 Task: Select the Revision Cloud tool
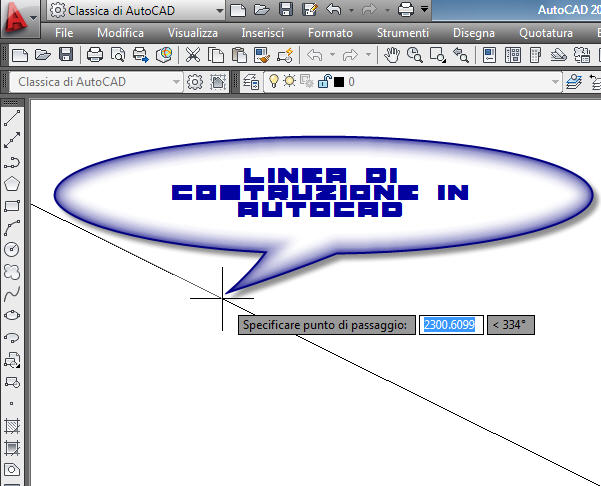point(12,272)
